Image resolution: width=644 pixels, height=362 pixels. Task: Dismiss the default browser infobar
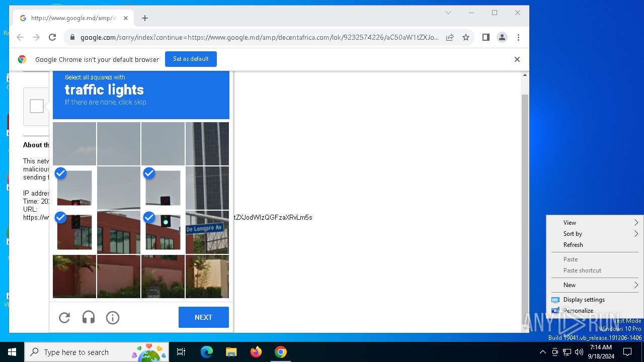pos(517,59)
